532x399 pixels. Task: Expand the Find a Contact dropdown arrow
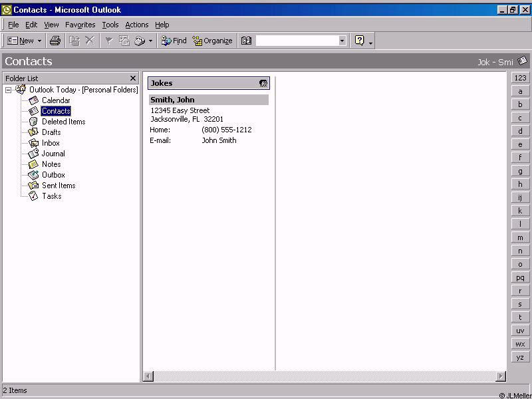point(342,41)
